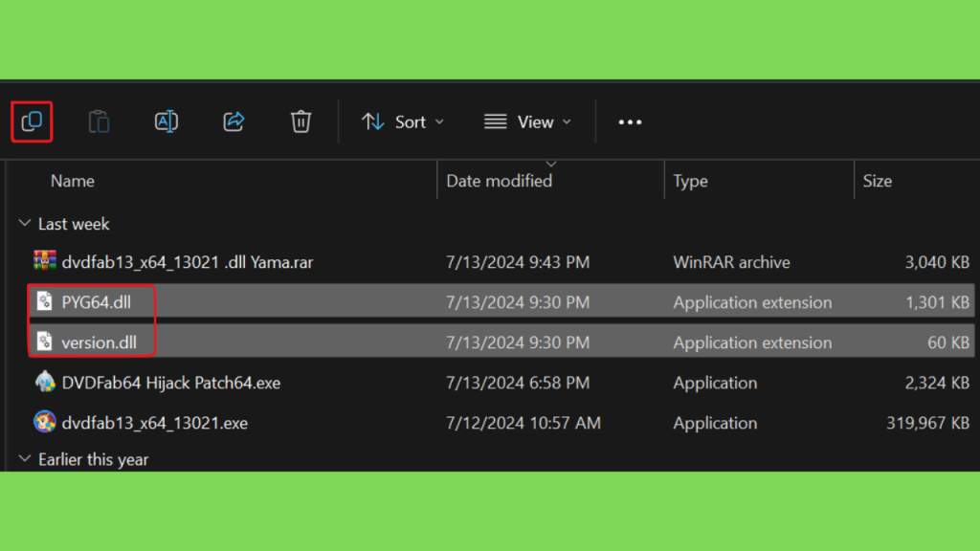Click the DVDFab64 Hijack Patch64.exe icon

tap(45, 381)
